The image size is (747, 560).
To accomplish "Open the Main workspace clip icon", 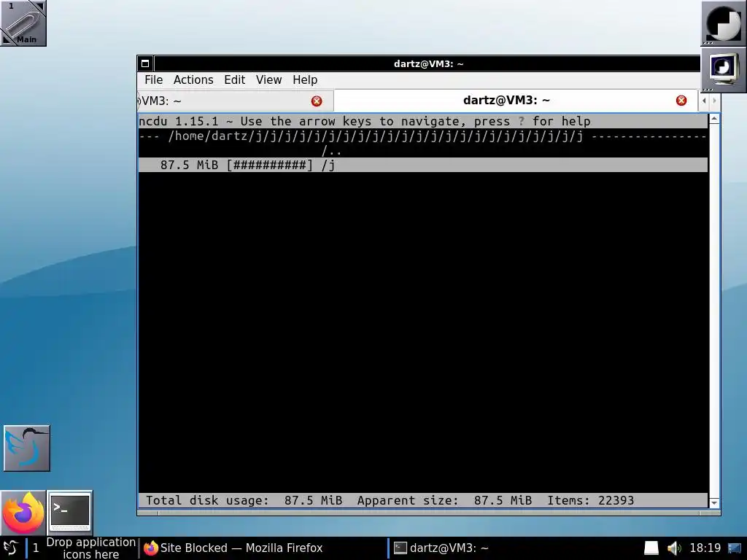I will click(x=23, y=23).
